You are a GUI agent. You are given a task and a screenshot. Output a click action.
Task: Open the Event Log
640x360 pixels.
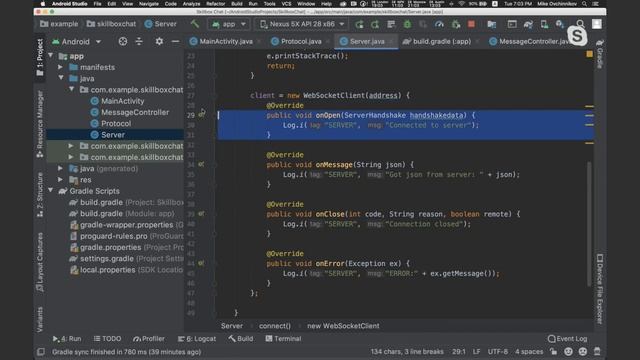pyautogui.click(x=567, y=338)
